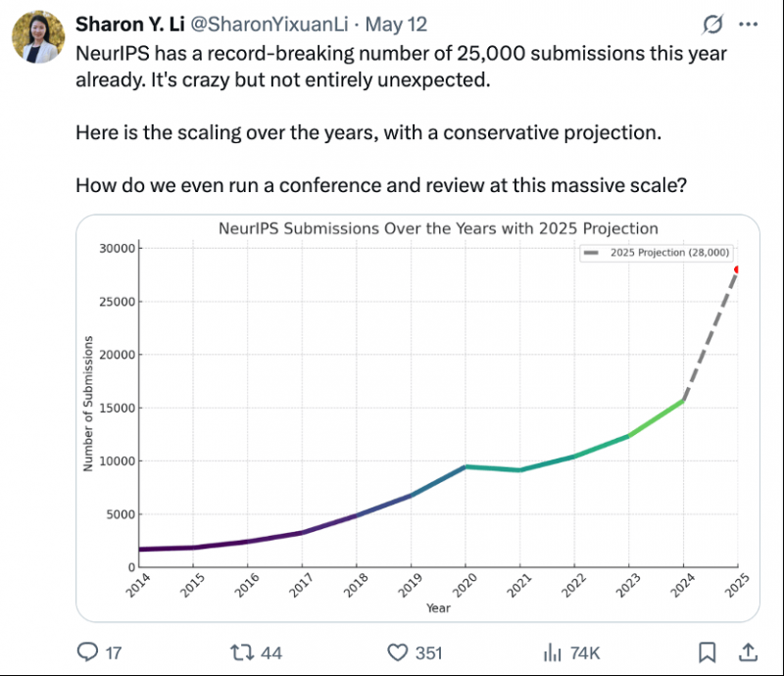
Task: Click the Grok explain icon
Action: (x=712, y=24)
